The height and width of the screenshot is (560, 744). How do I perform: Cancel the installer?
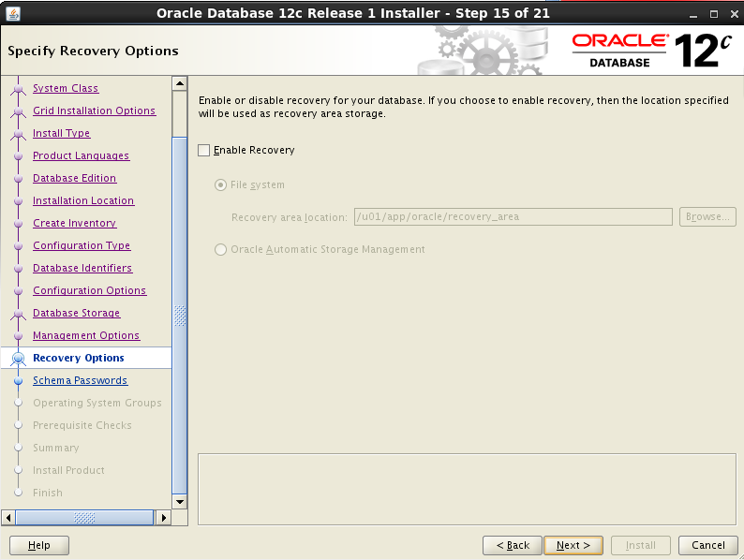point(708,545)
